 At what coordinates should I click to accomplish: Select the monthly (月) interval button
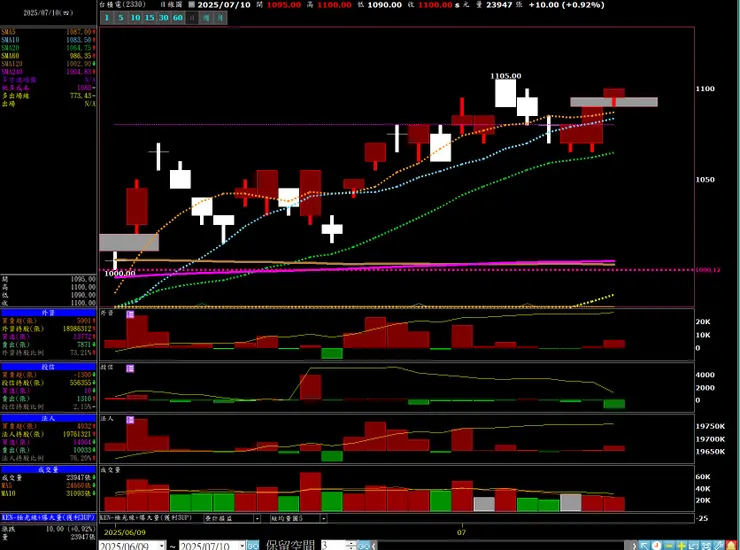tap(220, 18)
